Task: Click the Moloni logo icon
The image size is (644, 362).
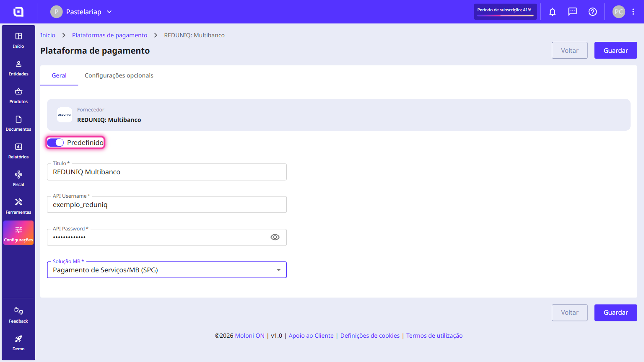Action: pos(18,12)
